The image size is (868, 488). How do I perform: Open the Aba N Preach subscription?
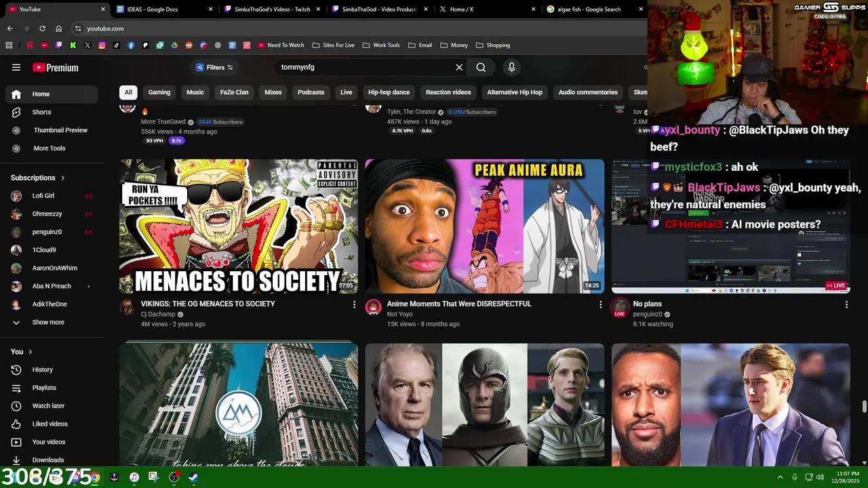pos(52,286)
